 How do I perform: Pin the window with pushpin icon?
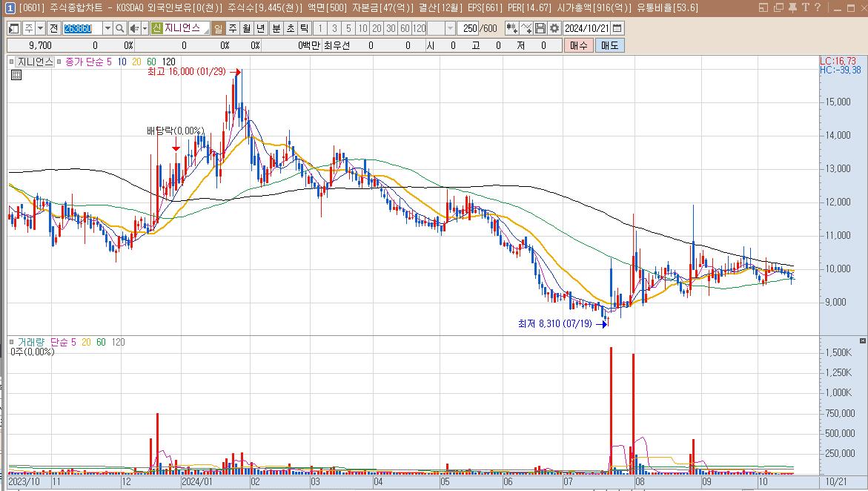[x=792, y=7]
